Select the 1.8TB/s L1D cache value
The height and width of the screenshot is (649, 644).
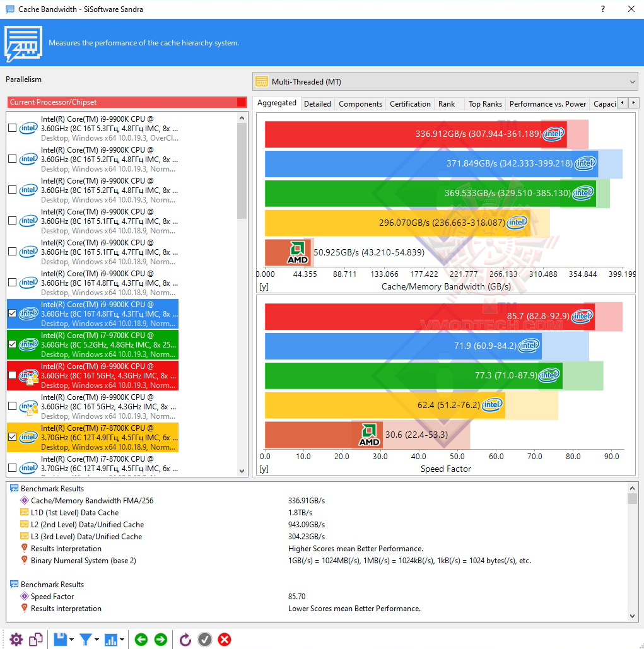click(300, 512)
